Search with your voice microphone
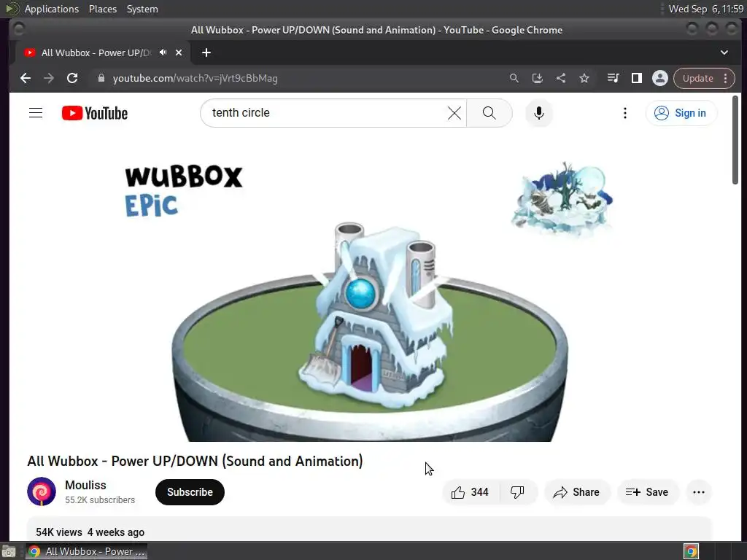Viewport: 747px width, 560px height. tap(539, 113)
